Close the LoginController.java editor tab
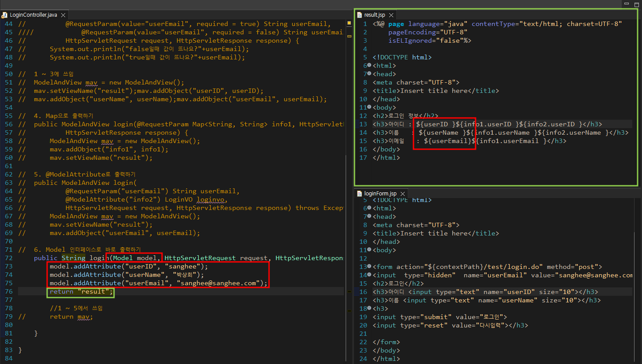 click(63, 15)
